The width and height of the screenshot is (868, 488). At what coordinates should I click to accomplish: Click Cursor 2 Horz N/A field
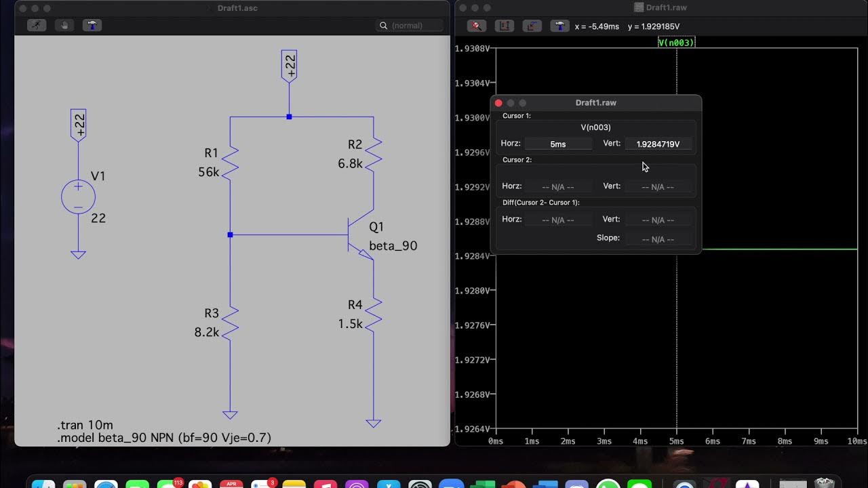coord(557,186)
